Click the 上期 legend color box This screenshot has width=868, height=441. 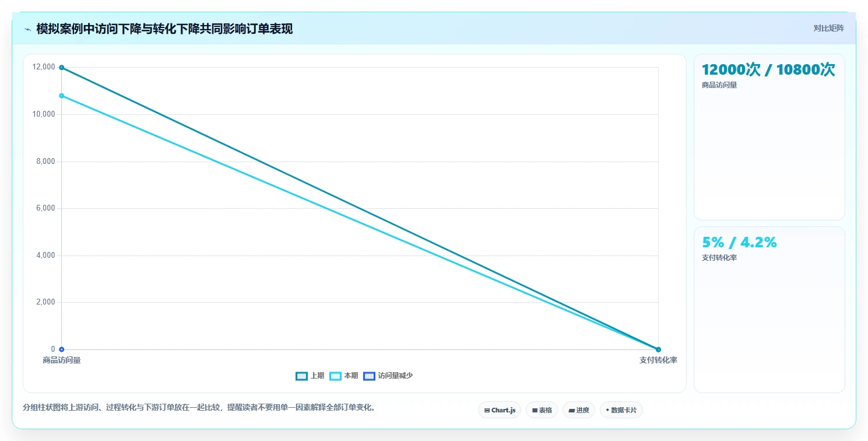tap(301, 376)
